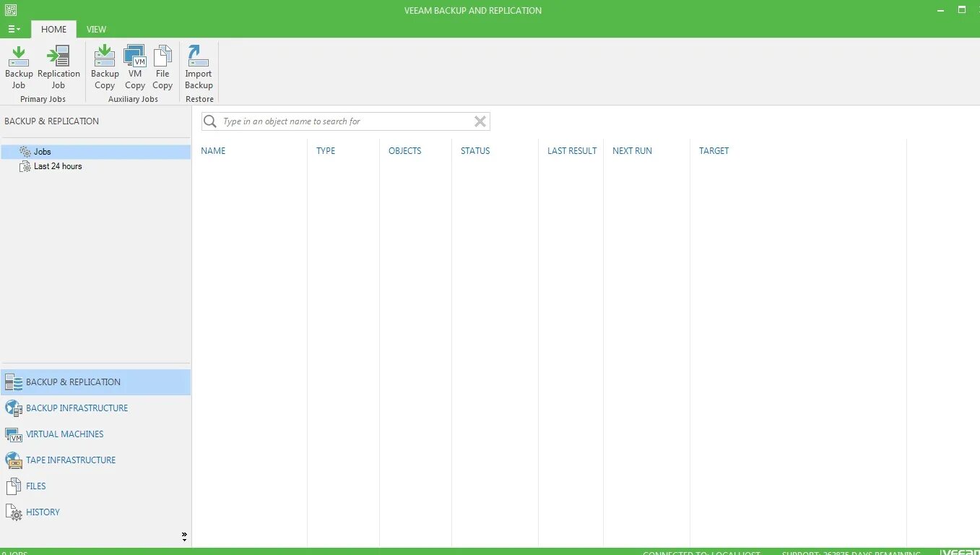The width and height of the screenshot is (980, 555).
Task: Click the Tape Infrastructure icon
Action: (x=14, y=460)
